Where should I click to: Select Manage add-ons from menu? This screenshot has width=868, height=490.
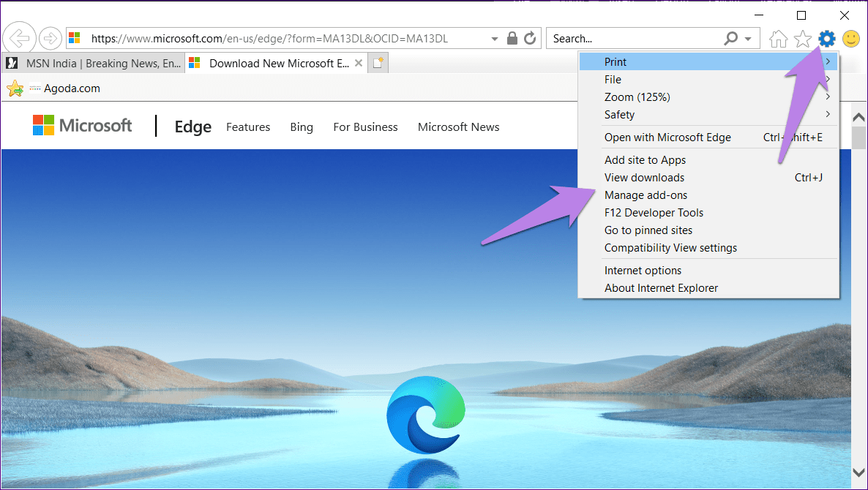pyautogui.click(x=646, y=195)
